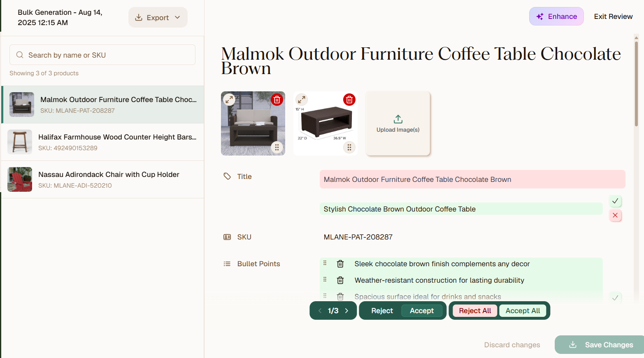This screenshot has width=644, height=358.
Task: Click the Accept button in bottom bar
Action: (x=422, y=311)
